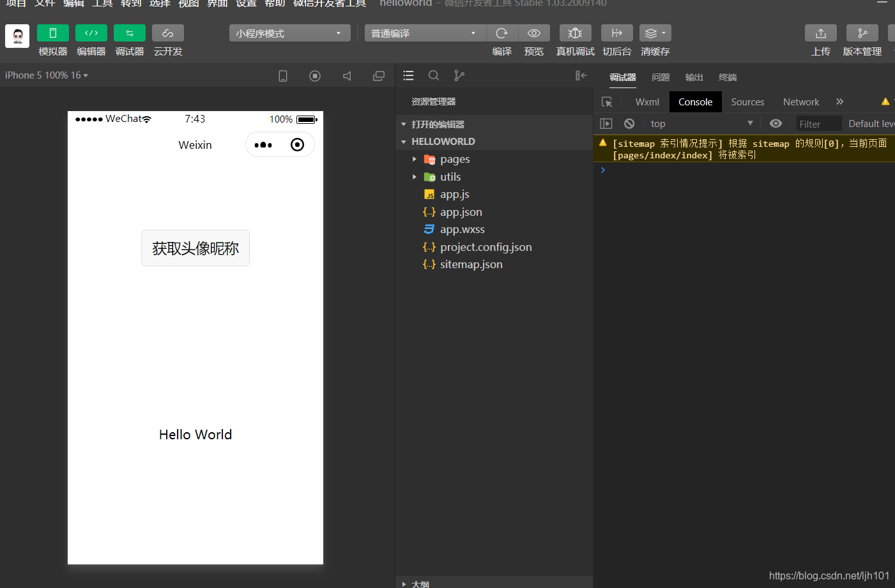Click the inspect element picker icon
The height and width of the screenshot is (588, 895).
click(x=607, y=102)
